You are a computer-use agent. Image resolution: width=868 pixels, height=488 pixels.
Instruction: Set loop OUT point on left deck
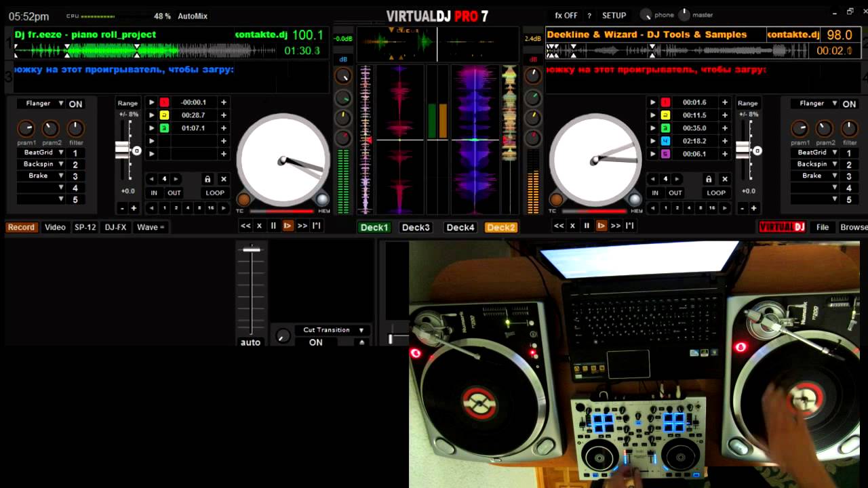[174, 192]
